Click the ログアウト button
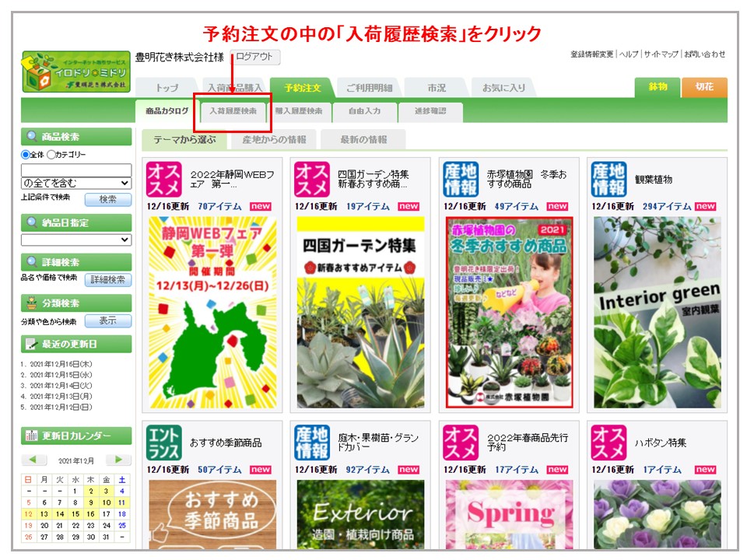 (x=255, y=57)
